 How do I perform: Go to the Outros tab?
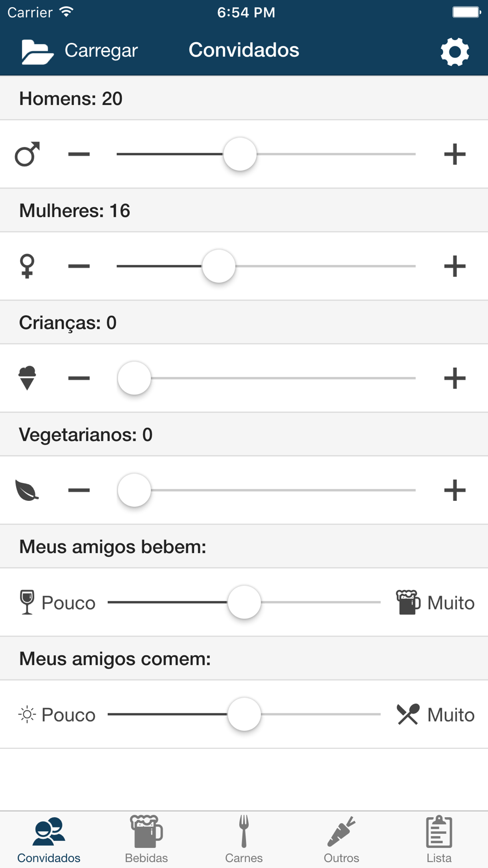click(x=342, y=840)
